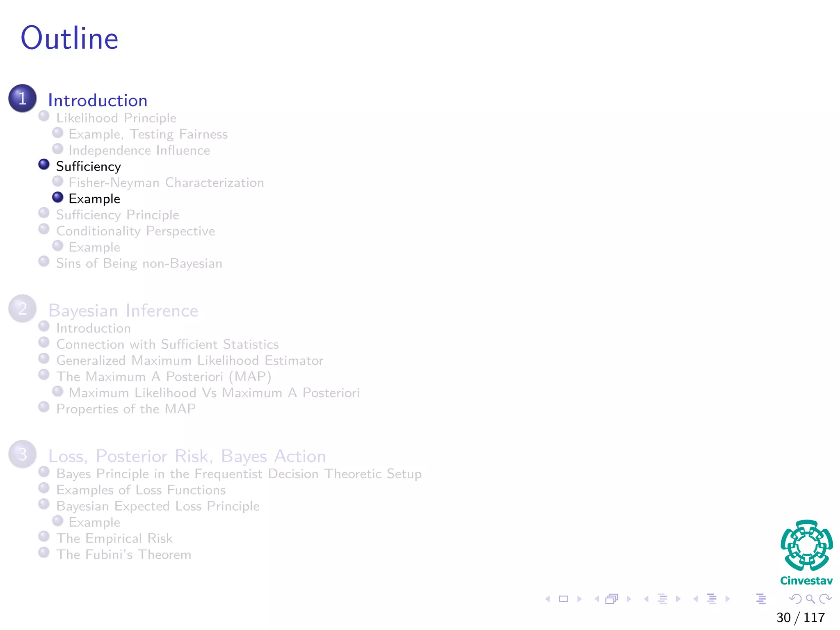840x630 pixels.
Task: Open Likelihood Principle outline entry
Action: (x=116, y=118)
